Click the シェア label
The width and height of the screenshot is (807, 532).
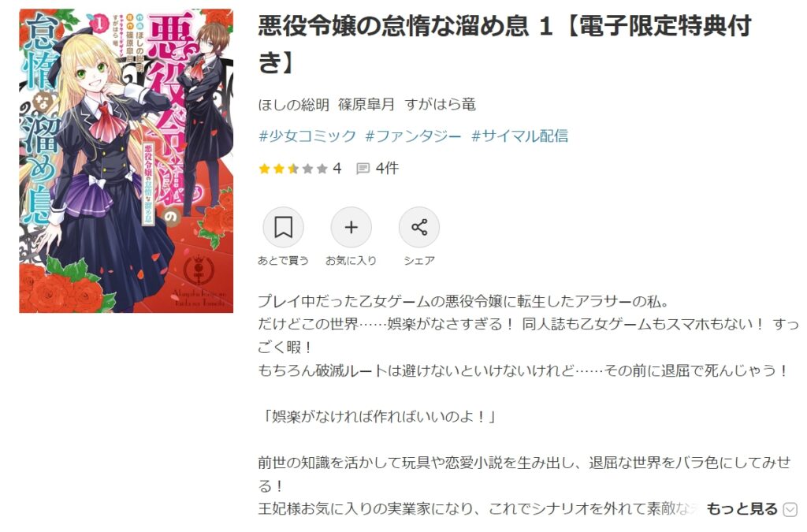pos(419,260)
